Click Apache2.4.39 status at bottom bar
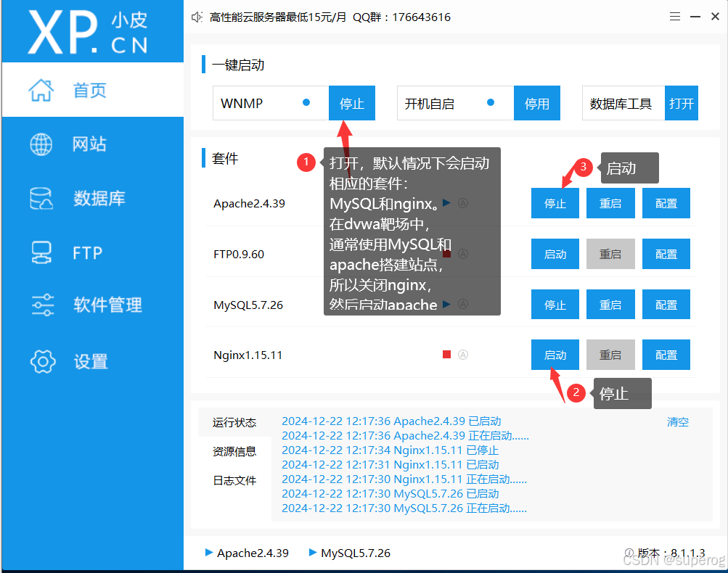 [247, 553]
